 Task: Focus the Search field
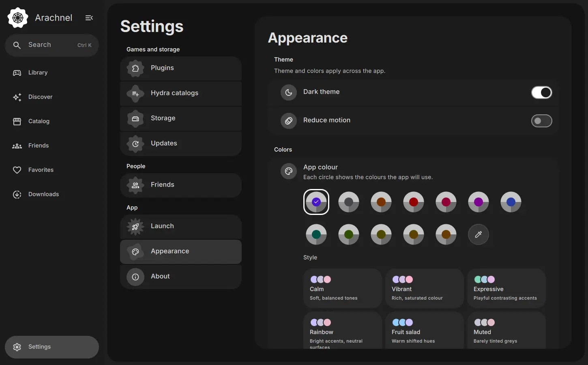coord(52,45)
